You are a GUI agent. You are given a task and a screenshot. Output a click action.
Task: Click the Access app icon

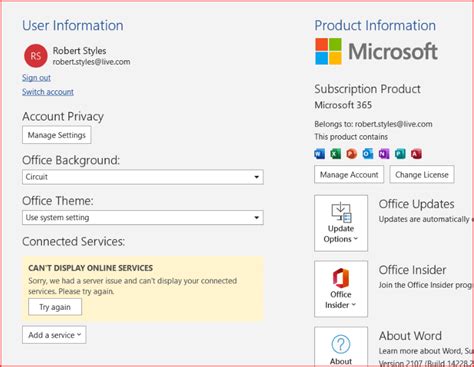click(x=416, y=154)
